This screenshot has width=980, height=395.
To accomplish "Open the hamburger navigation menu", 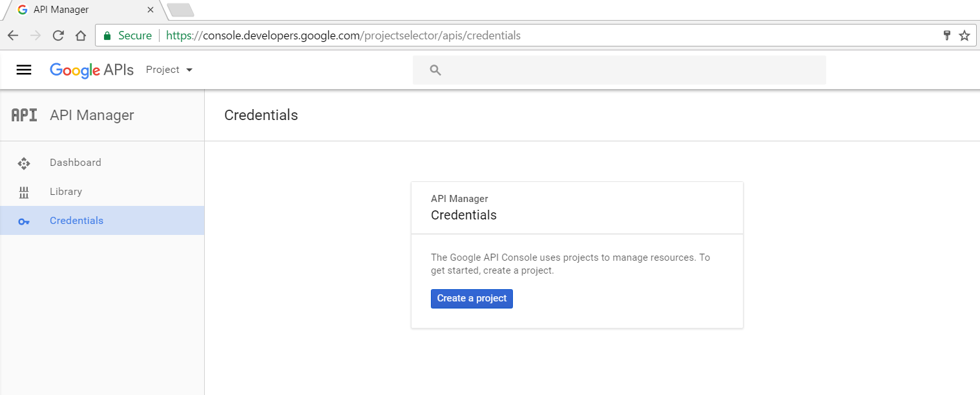I will coord(24,70).
